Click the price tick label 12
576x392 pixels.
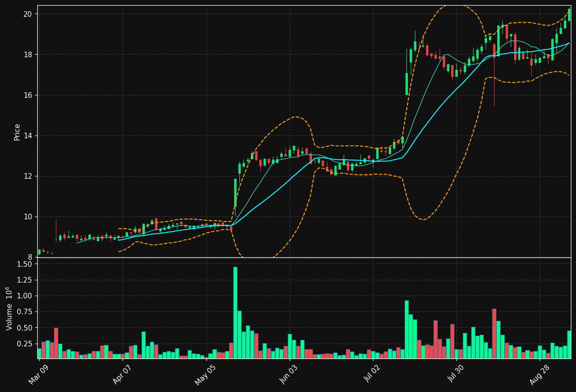(27, 176)
